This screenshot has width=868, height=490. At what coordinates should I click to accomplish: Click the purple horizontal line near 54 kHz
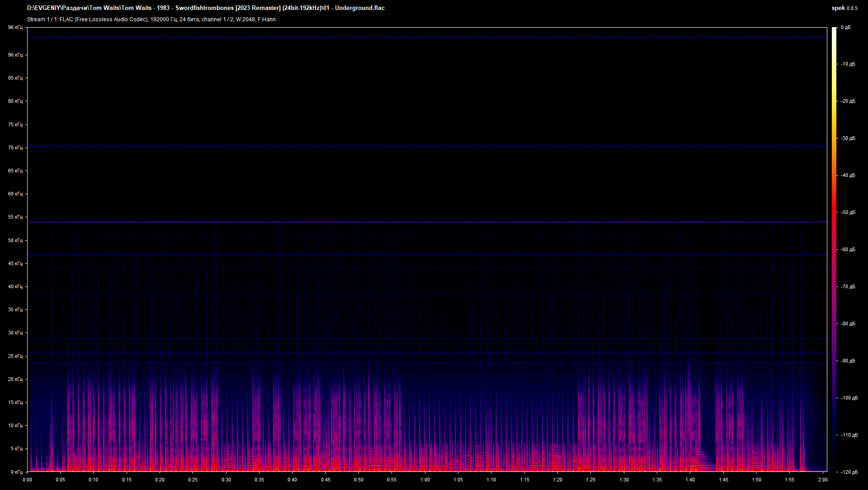427,222
